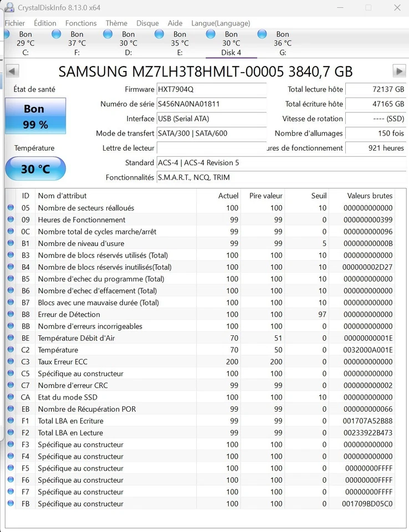Viewport: 409px width, 532px height.
Task: Select the Température Débit d'Air row
Action: tap(200, 338)
